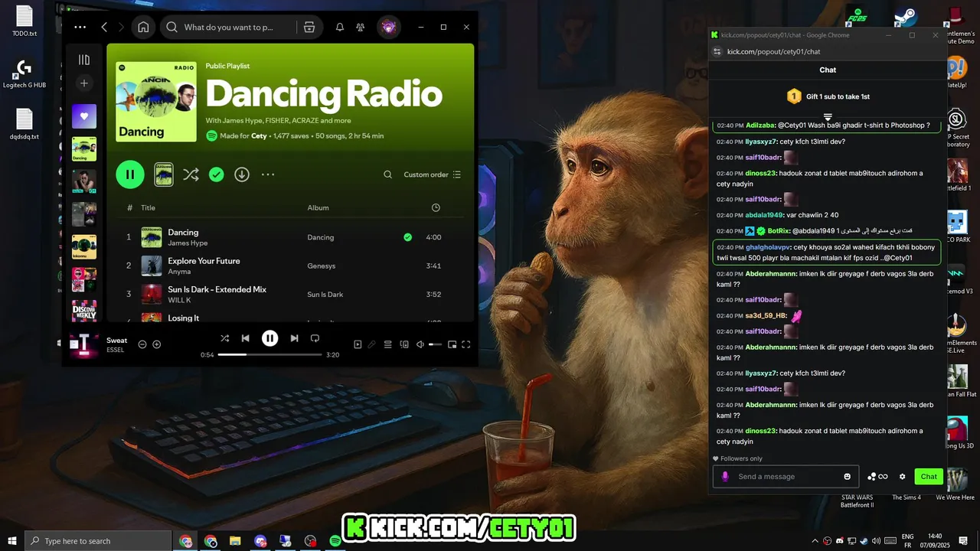Open File Explorer from the taskbar
Screen dimensions: 980x551
(x=235, y=541)
